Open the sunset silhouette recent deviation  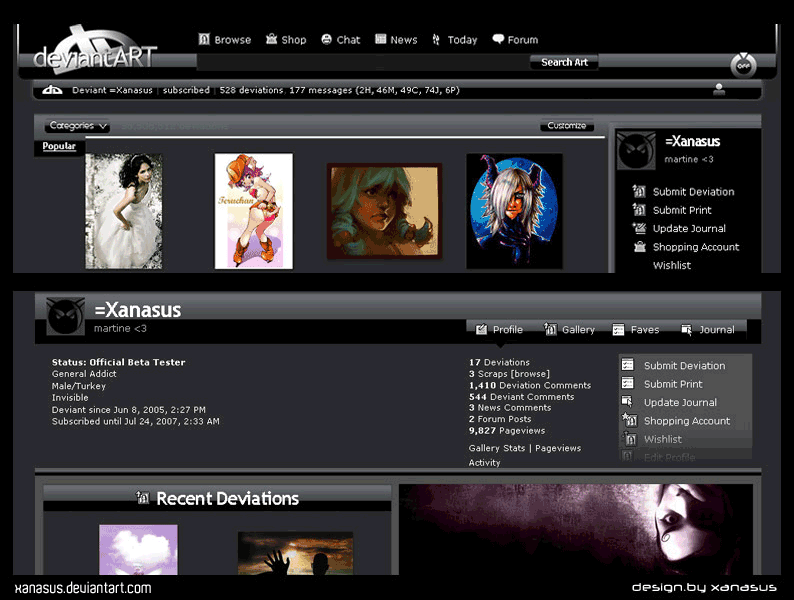[x=295, y=553]
